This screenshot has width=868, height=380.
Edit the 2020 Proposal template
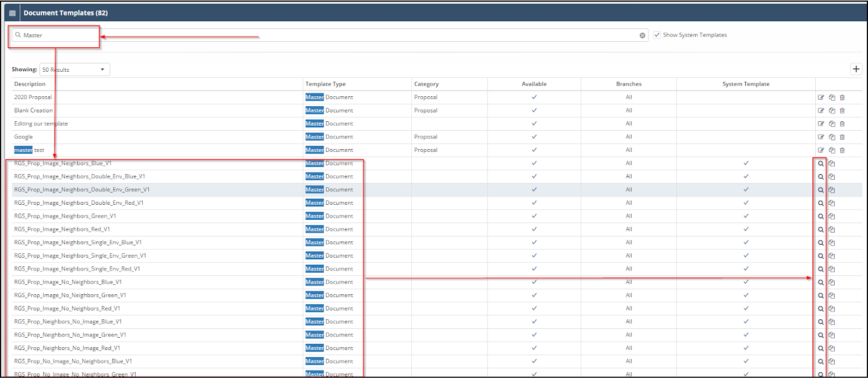pos(821,97)
